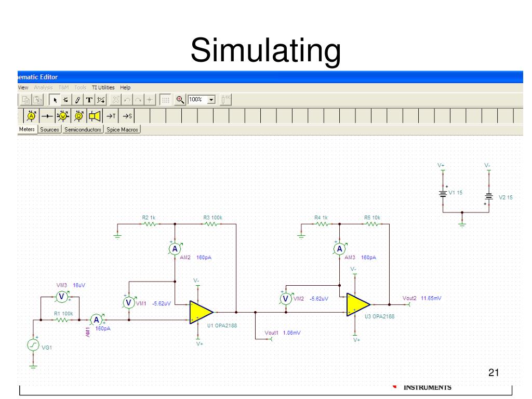The width and height of the screenshot is (532, 399).
Task: Open the Analysis menu
Action: point(43,87)
